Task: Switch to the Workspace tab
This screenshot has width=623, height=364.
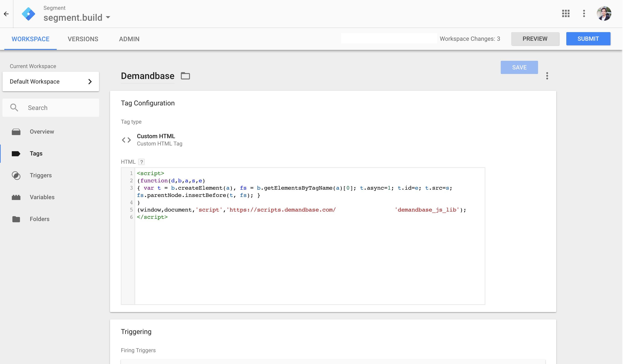Action: [x=31, y=39]
